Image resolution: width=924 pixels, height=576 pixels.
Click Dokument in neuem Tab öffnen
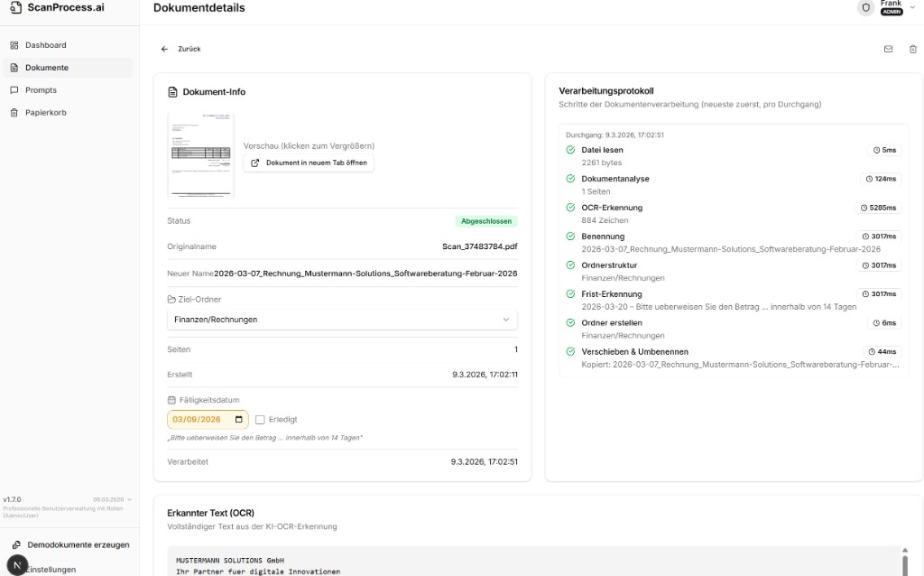coord(309,163)
